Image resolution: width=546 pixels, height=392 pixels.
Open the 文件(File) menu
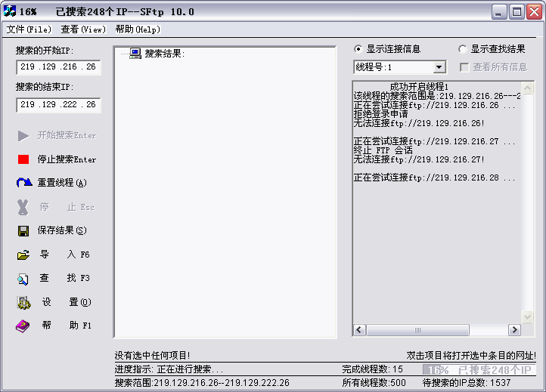point(29,29)
